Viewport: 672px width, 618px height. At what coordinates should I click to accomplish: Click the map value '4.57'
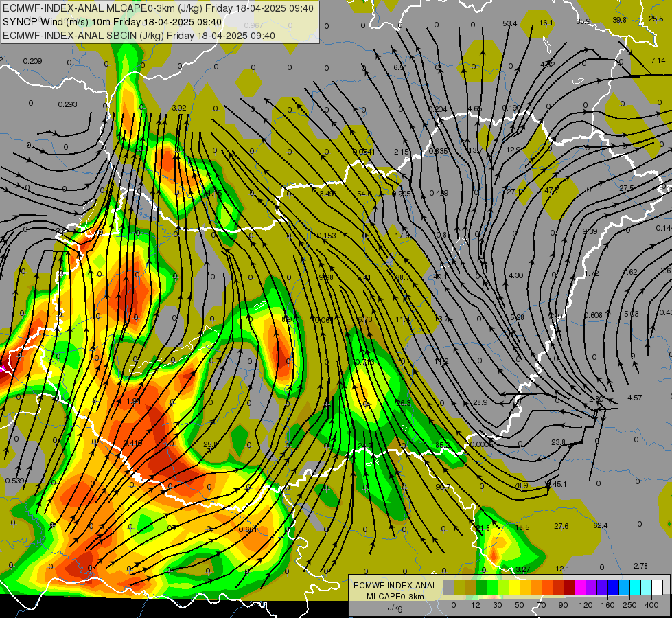(635, 398)
